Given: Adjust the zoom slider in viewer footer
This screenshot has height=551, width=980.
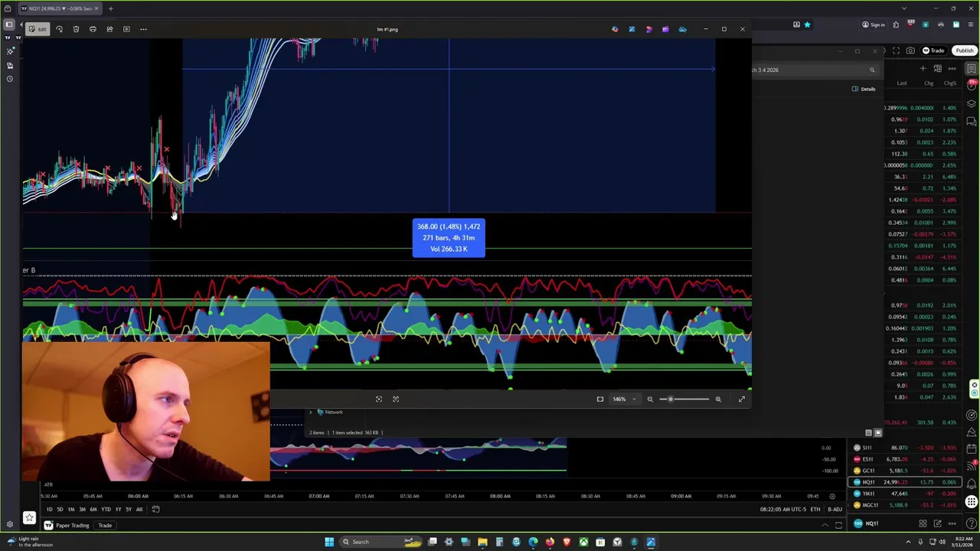Looking at the screenshot, I should click(684, 399).
